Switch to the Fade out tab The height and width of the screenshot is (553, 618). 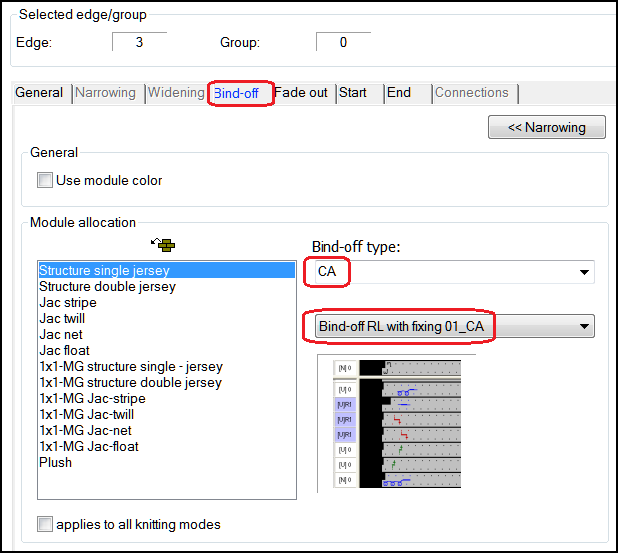click(301, 93)
